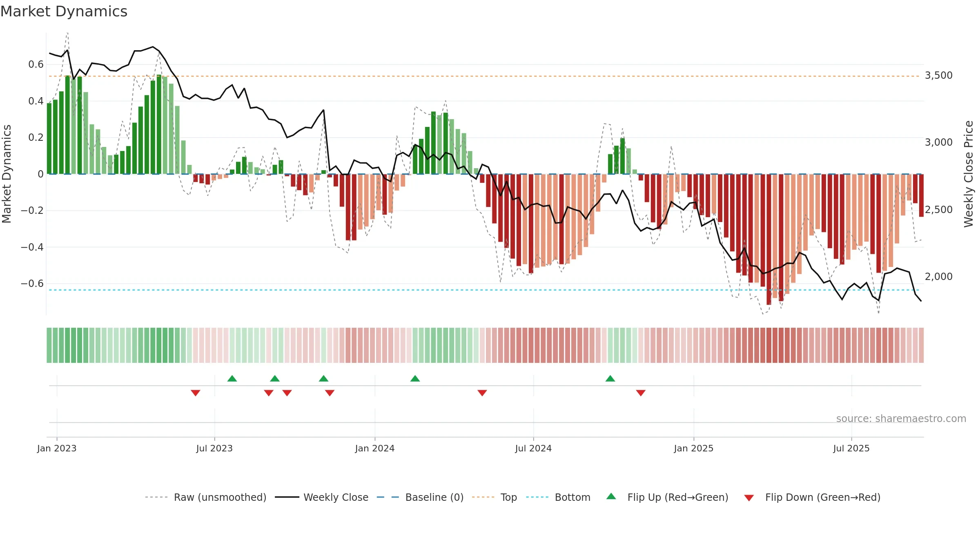The width and height of the screenshot is (980, 551).
Task: Click the 2,500 price axis label
Action: [x=939, y=210]
